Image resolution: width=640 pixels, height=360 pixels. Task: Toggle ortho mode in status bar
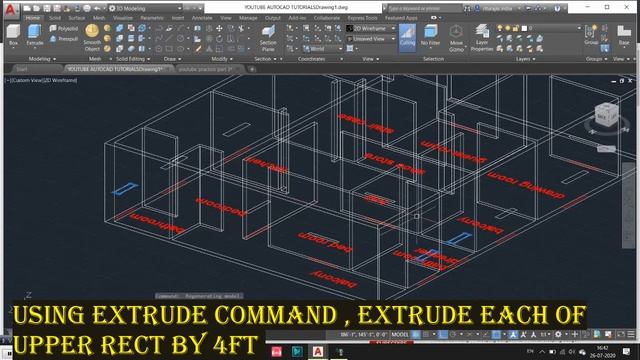443,334
